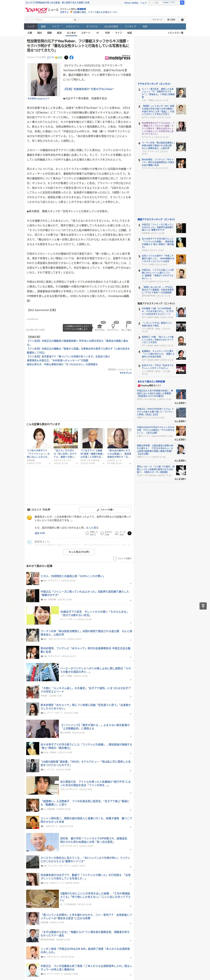Open video ranking item 1 中村雅俊 73歳

[162, 313]
